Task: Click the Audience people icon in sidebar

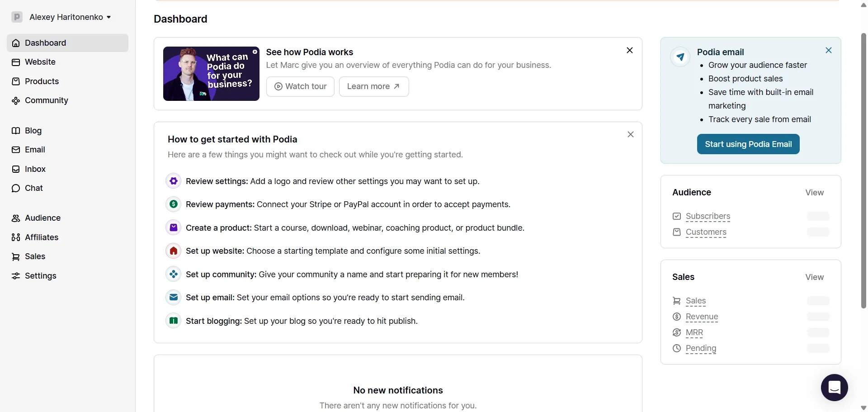Action: click(x=16, y=218)
